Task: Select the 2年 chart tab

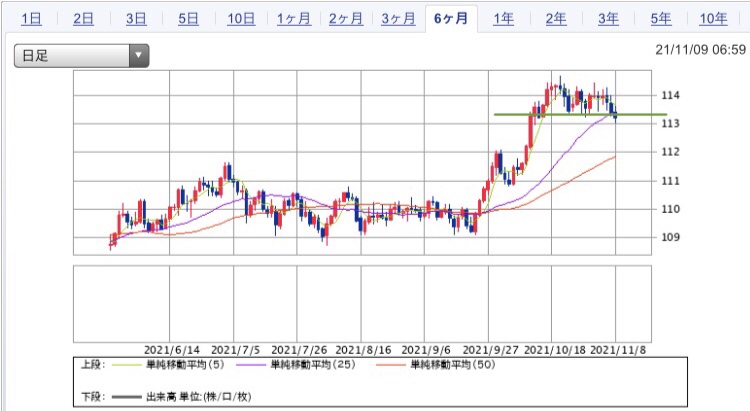Action: point(556,19)
